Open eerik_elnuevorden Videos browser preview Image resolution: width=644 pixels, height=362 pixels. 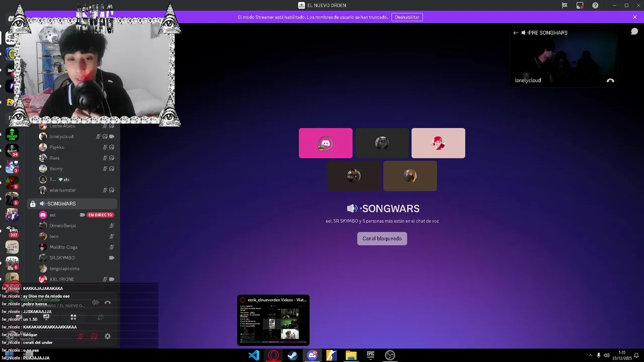tap(273, 320)
